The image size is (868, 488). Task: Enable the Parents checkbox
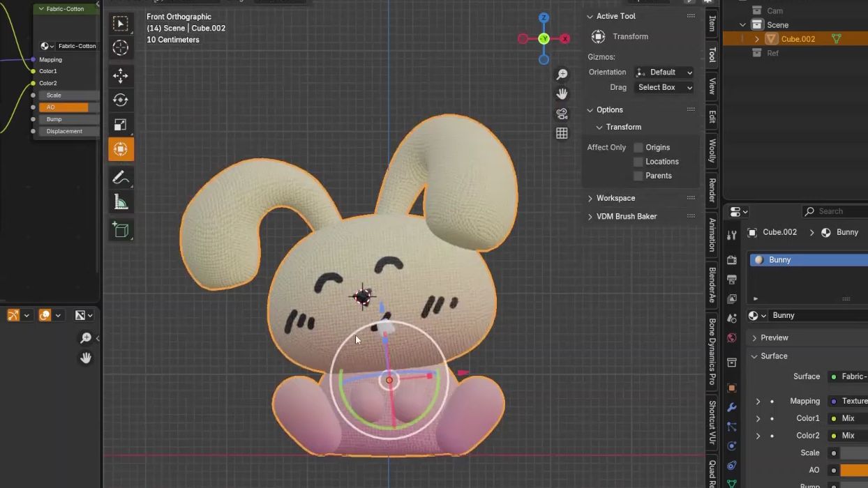tap(638, 175)
